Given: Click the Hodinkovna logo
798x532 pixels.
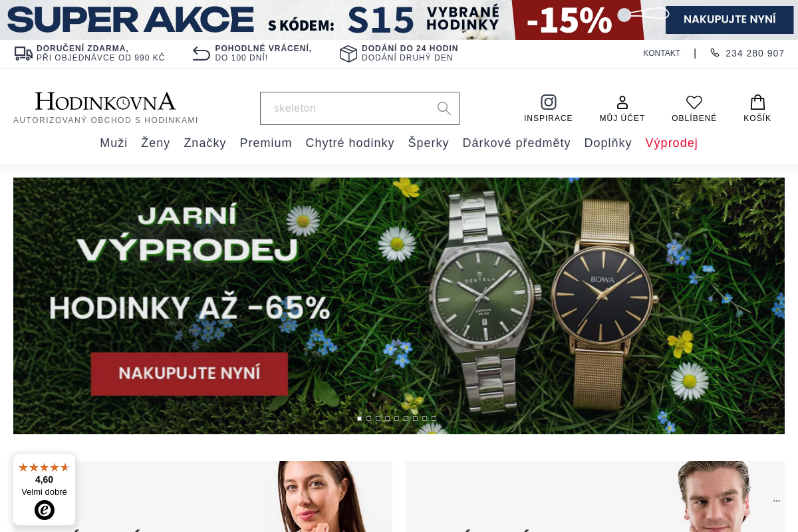Looking at the screenshot, I should (x=106, y=102).
